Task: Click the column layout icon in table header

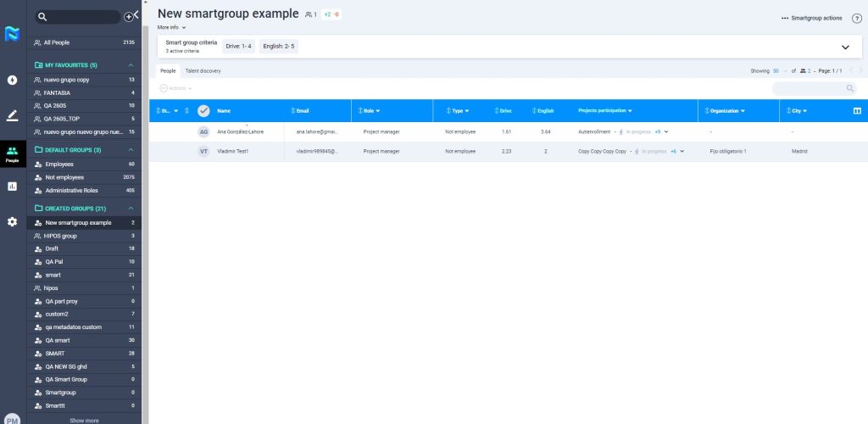Action: pos(857,110)
